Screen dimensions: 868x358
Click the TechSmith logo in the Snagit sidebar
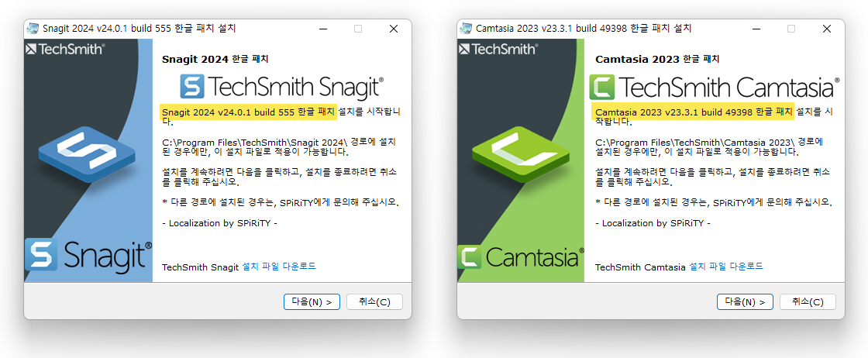(x=65, y=49)
